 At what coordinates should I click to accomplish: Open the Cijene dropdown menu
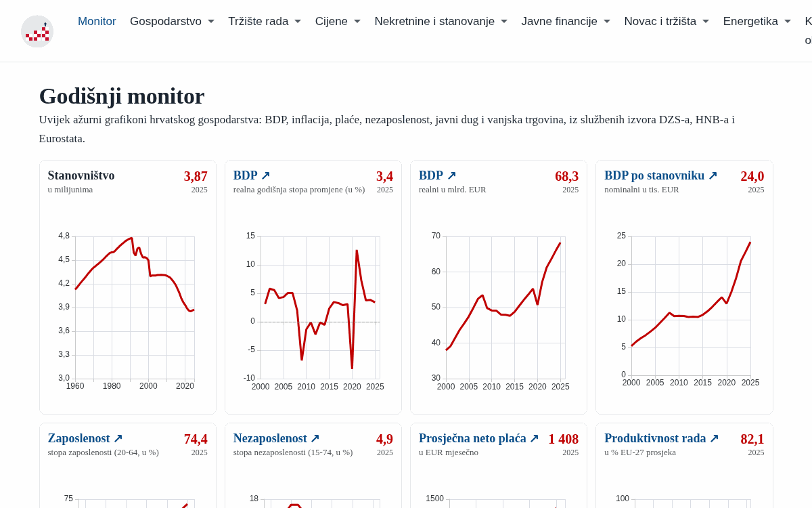click(338, 22)
